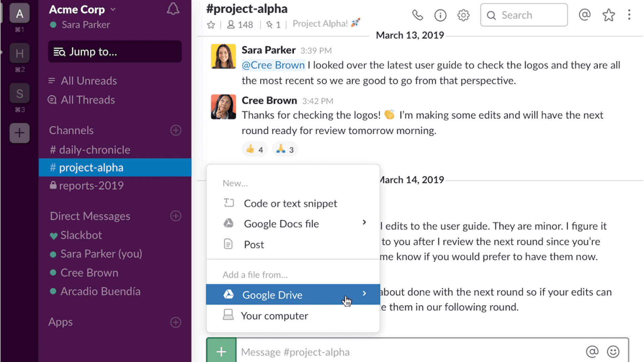Open the notifications bell
644x362 pixels.
[x=173, y=9]
